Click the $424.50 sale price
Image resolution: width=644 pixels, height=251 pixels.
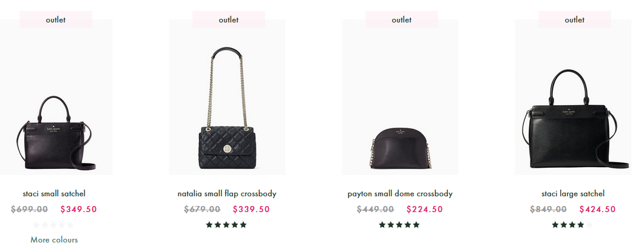pyautogui.click(x=598, y=209)
